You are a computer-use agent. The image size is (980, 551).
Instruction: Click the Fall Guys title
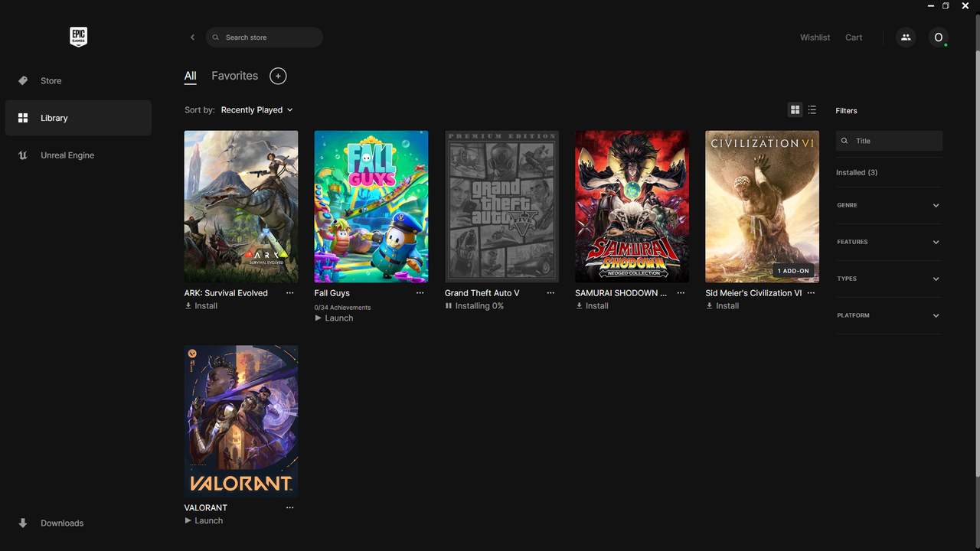click(332, 293)
